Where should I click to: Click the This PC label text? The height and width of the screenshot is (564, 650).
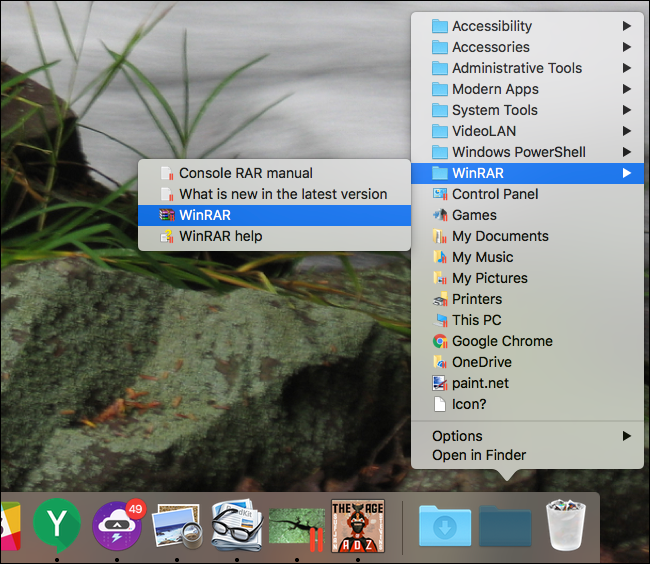tap(477, 320)
